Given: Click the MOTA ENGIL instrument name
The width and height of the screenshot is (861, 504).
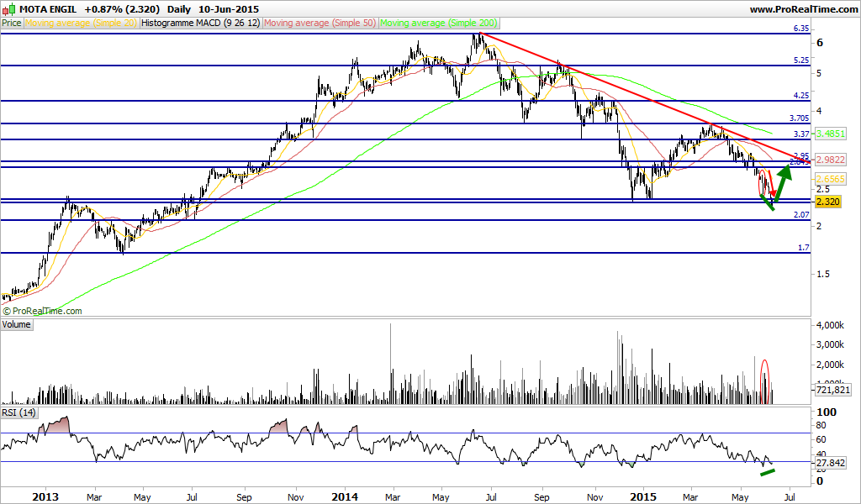Looking at the screenshot, I should (48, 9).
